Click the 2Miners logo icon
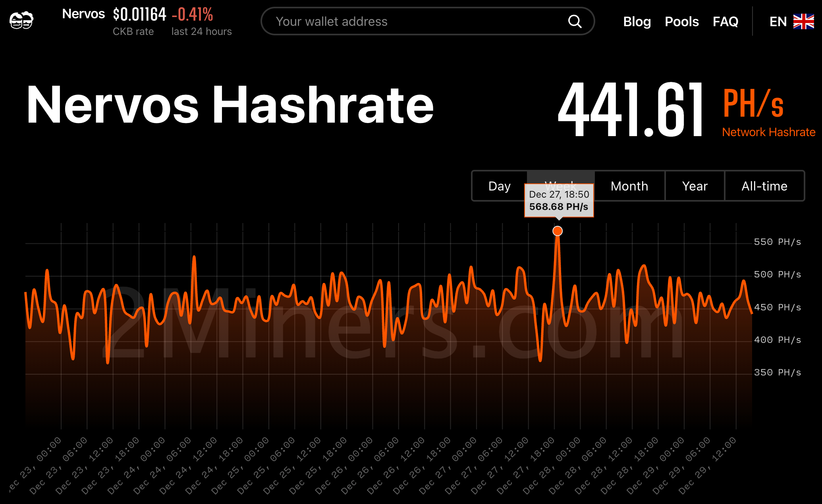The image size is (822, 504). click(21, 20)
